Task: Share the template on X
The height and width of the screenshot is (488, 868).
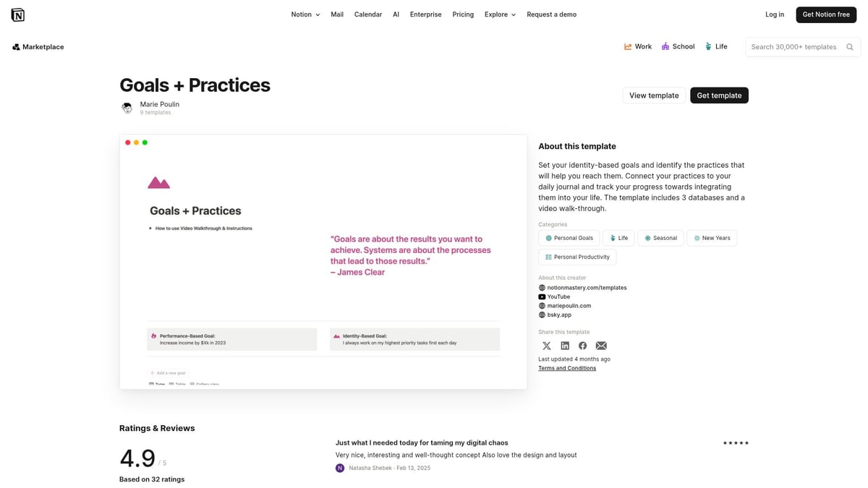Action: (x=547, y=346)
